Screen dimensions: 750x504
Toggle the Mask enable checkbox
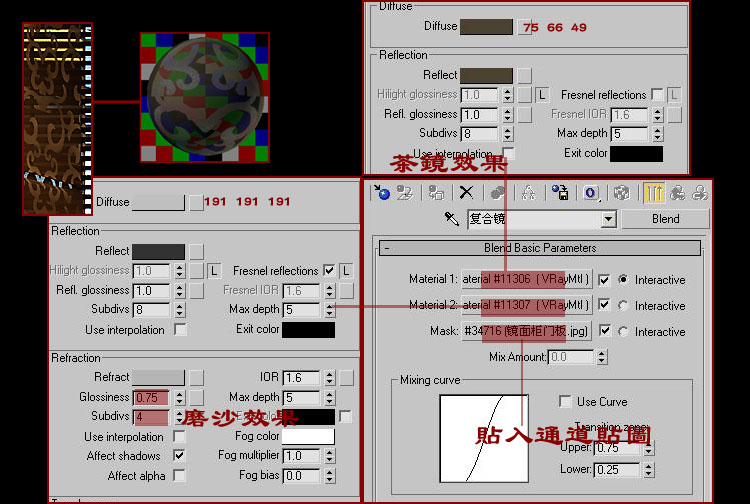pyautogui.click(x=605, y=331)
